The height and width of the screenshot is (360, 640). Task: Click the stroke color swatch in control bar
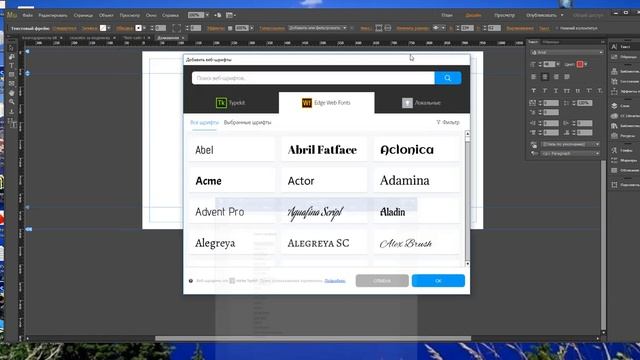pyautogui.click(x=138, y=28)
